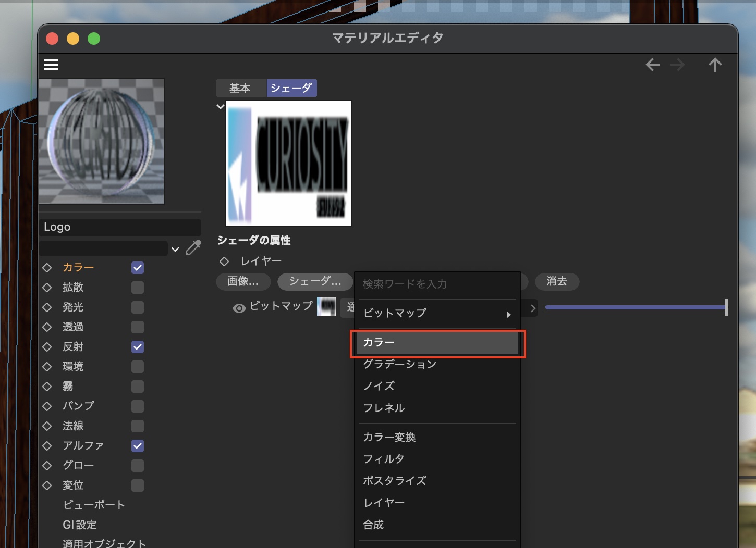Switch to the 基本 tab

tap(240, 89)
